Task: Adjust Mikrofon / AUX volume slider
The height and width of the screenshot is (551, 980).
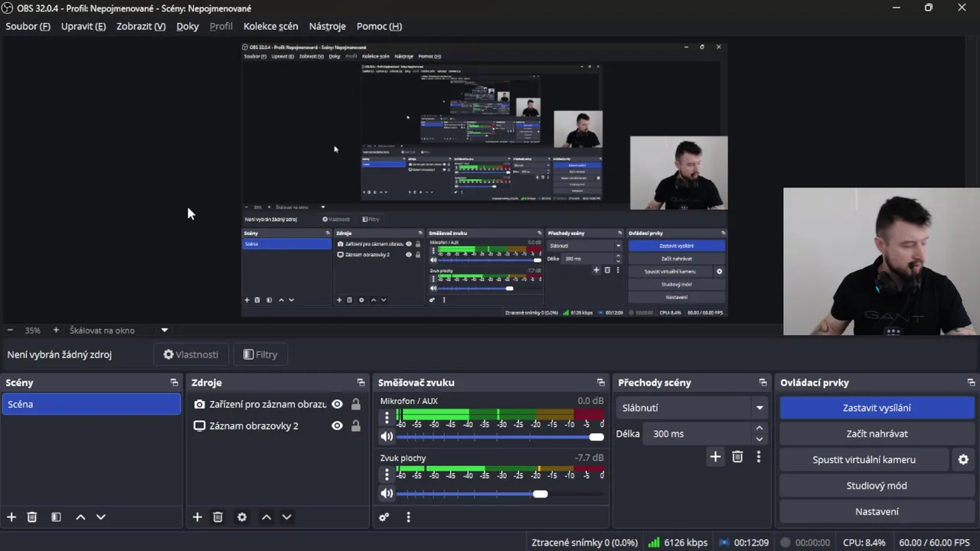Action: click(500, 437)
